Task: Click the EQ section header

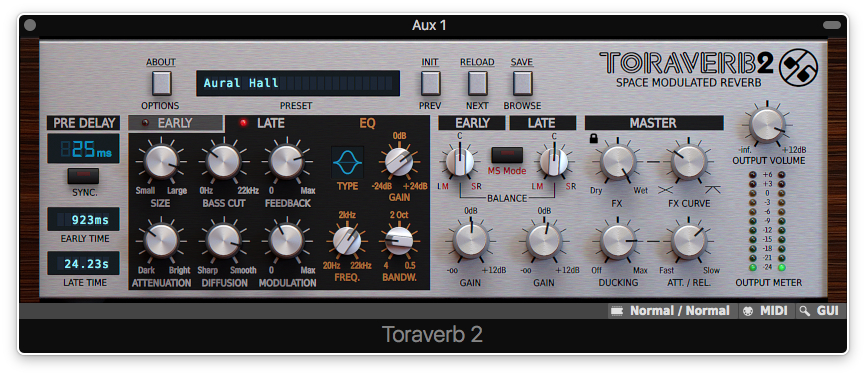Action: coord(367,123)
